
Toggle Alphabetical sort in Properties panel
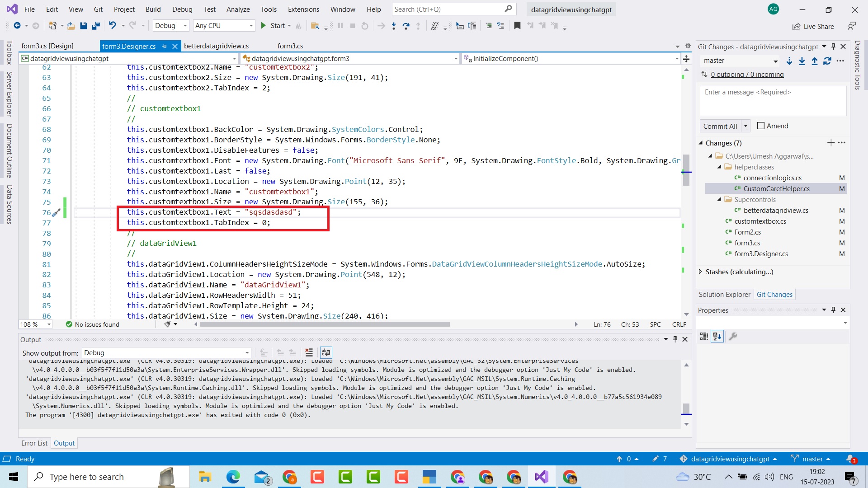tap(717, 336)
